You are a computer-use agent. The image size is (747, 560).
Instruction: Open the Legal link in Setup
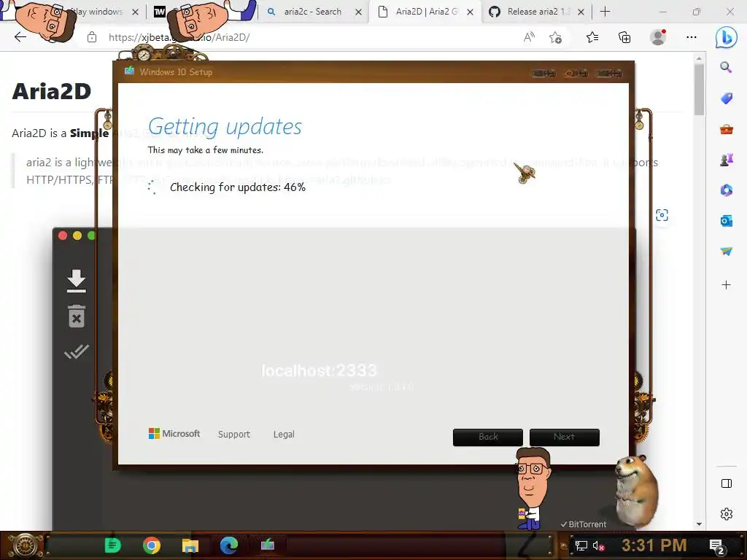[x=284, y=435]
